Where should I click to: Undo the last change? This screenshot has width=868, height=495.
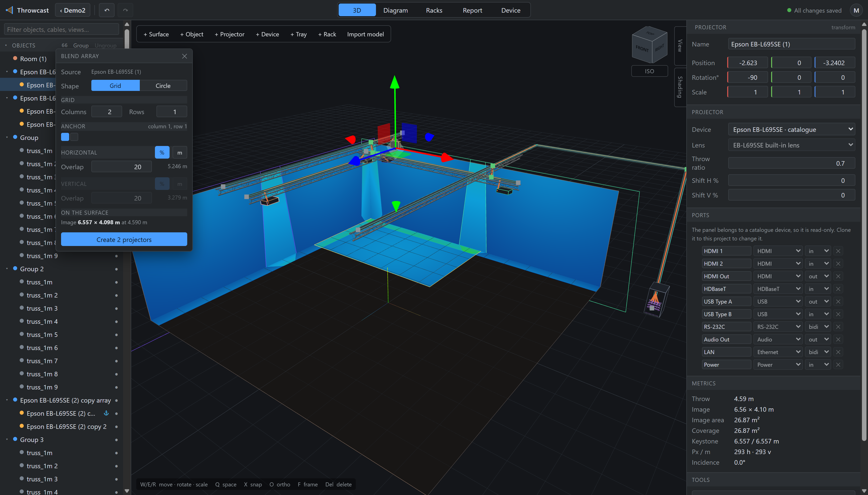tap(107, 10)
